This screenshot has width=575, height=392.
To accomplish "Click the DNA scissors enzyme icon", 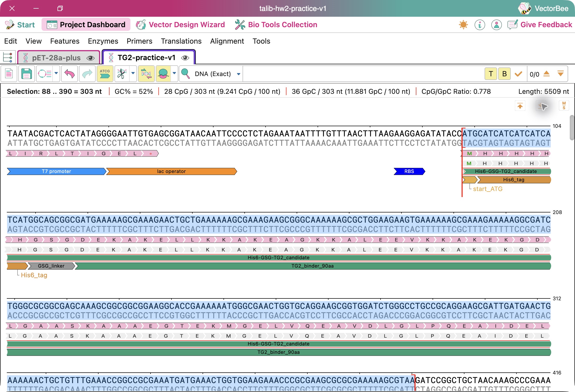I will tap(122, 74).
